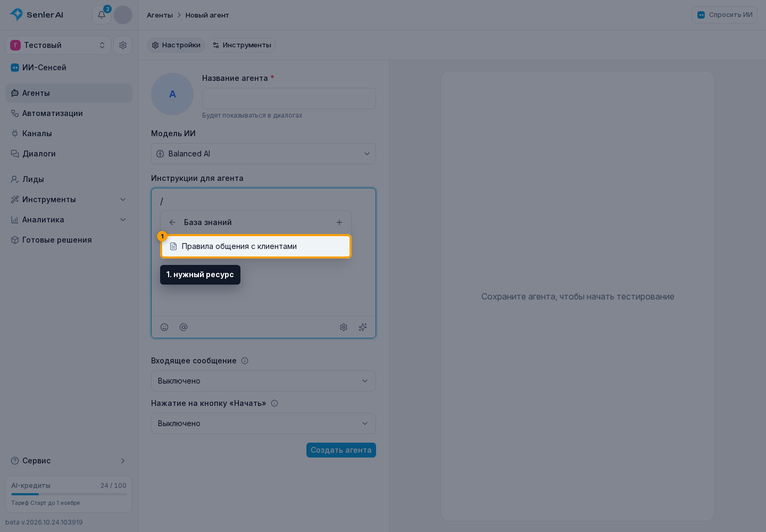Show info tooltip for Входящее сообщение
Screen dimensions: 766x532
(245, 361)
